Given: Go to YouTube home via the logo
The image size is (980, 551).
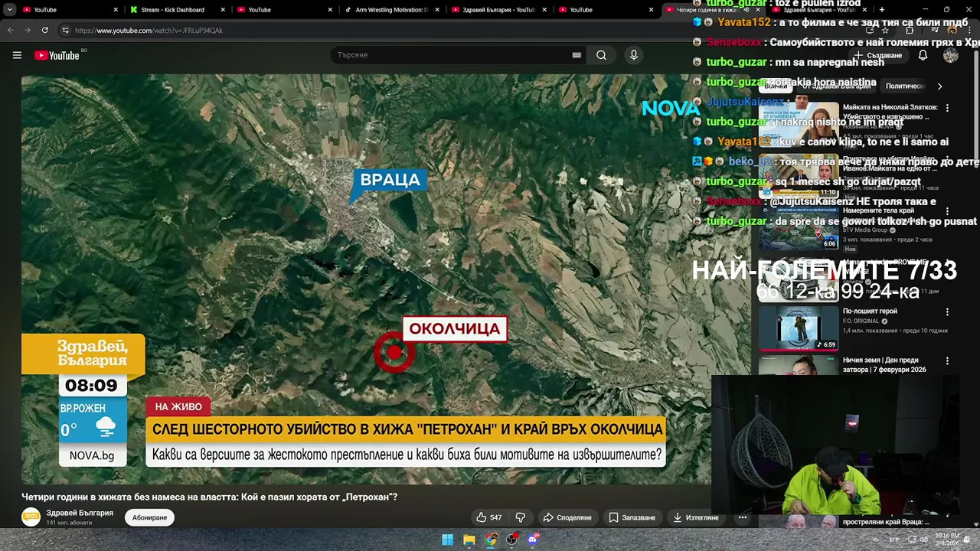Looking at the screenshot, I should coord(57,55).
